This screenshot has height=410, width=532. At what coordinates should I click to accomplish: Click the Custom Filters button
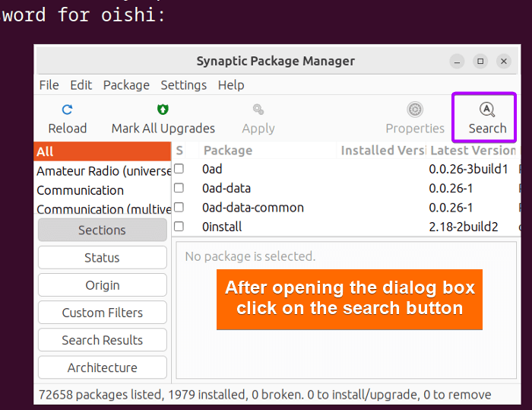click(103, 313)
